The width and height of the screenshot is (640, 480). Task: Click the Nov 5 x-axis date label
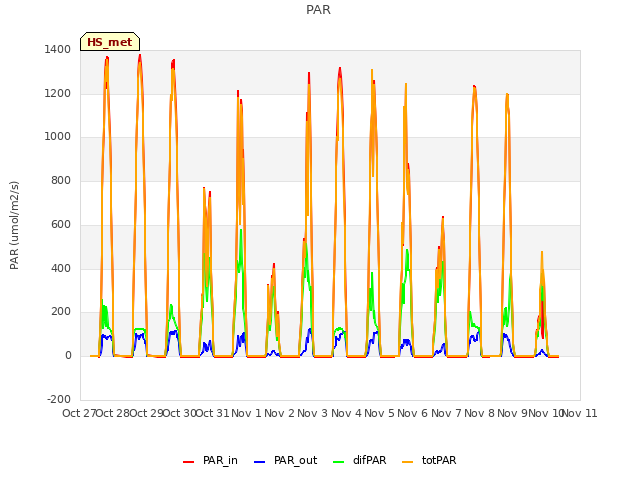[x=380, y=413]
